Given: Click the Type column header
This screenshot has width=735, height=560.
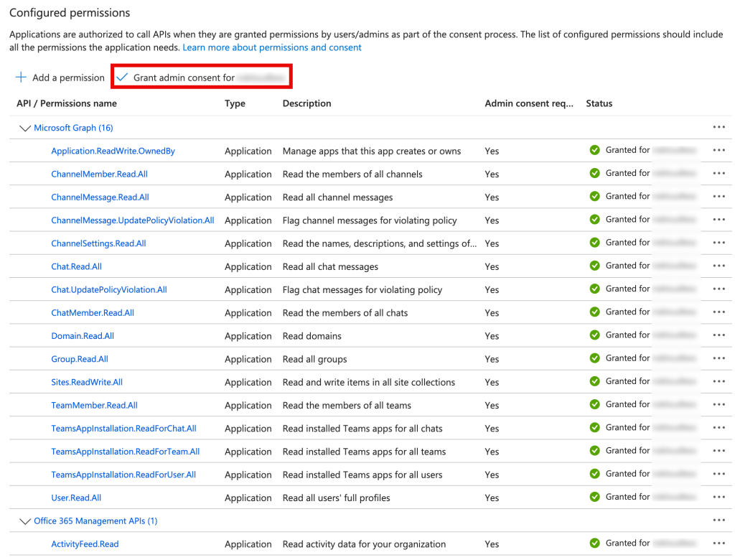Looking at the screenshot, I should tap(235, 103).
